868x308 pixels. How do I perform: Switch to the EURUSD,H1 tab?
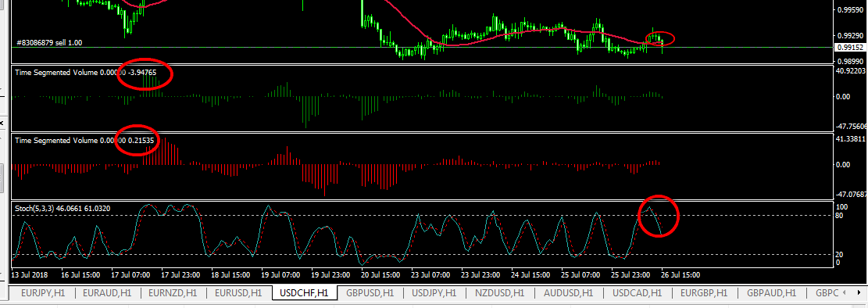pos(238,292)
